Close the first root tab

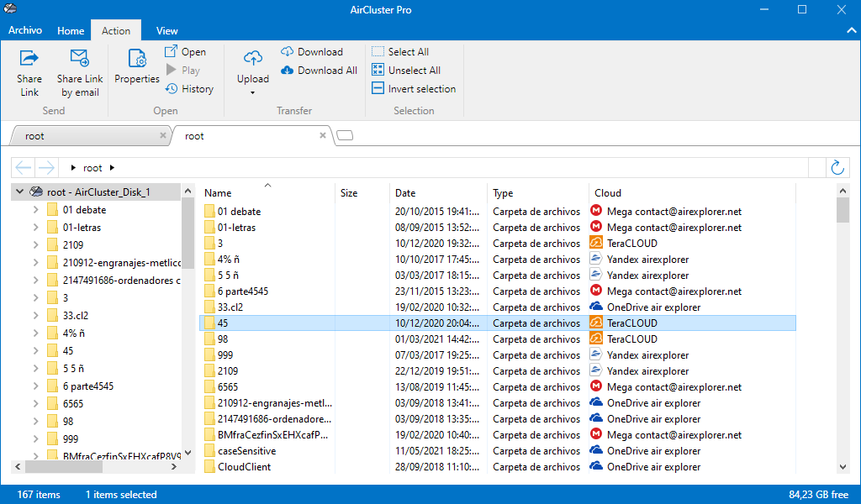click(163, 135)
